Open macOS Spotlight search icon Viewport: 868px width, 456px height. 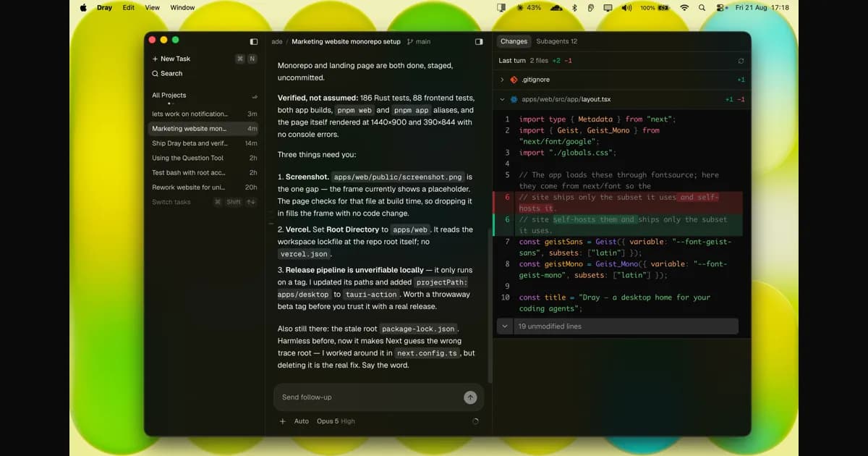[x=702, y=7]
